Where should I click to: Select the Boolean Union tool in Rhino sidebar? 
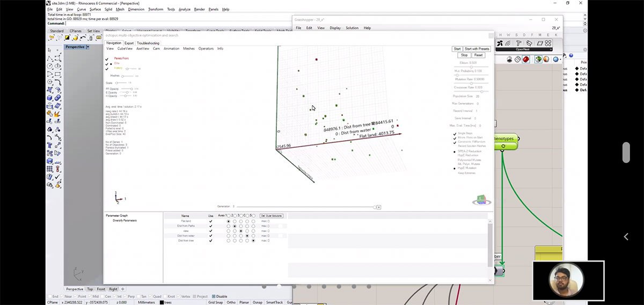click(x=50, y=113)
